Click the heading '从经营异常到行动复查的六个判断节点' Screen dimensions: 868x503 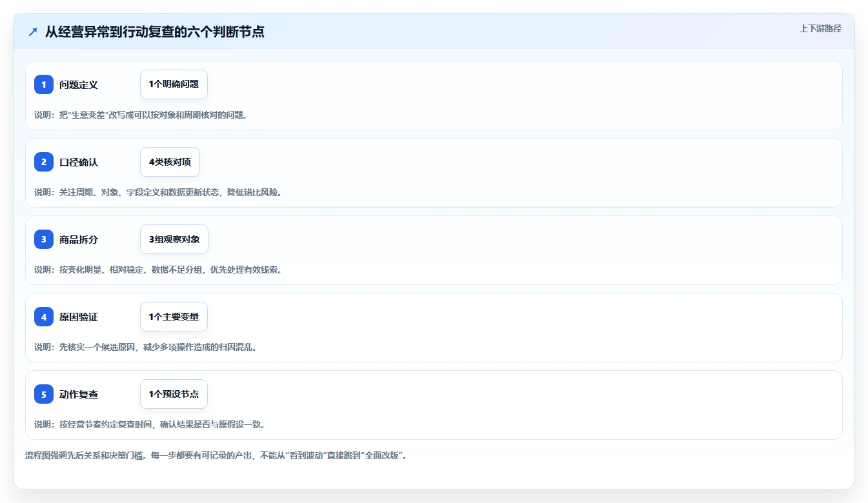[x=155, y=32]
